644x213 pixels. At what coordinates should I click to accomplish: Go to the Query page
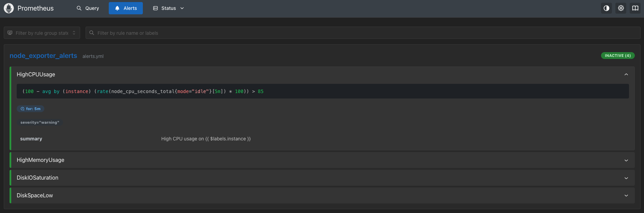88,8
